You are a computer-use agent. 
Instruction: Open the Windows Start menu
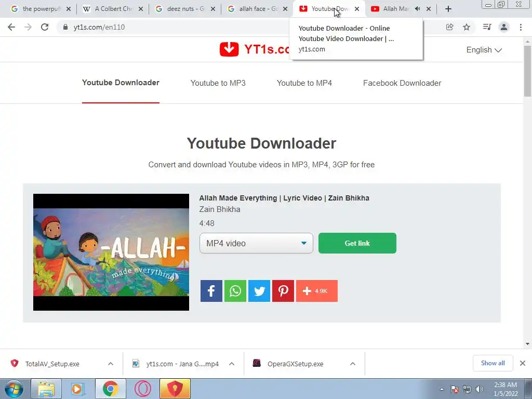point(14,389)
